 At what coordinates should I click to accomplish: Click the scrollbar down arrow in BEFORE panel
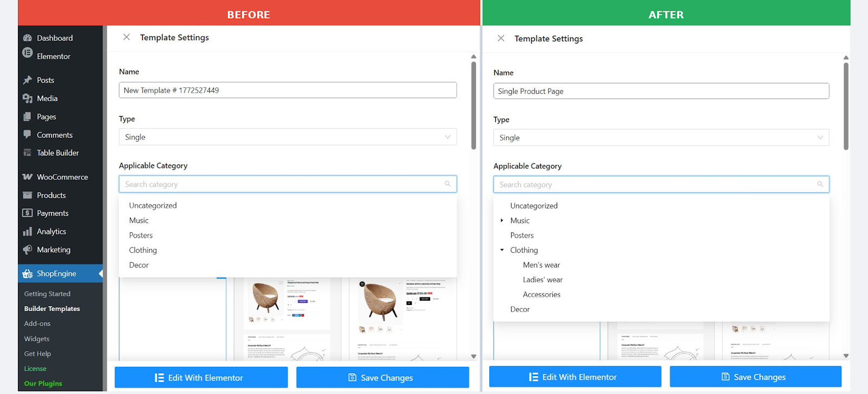click(x=474, y=357)
